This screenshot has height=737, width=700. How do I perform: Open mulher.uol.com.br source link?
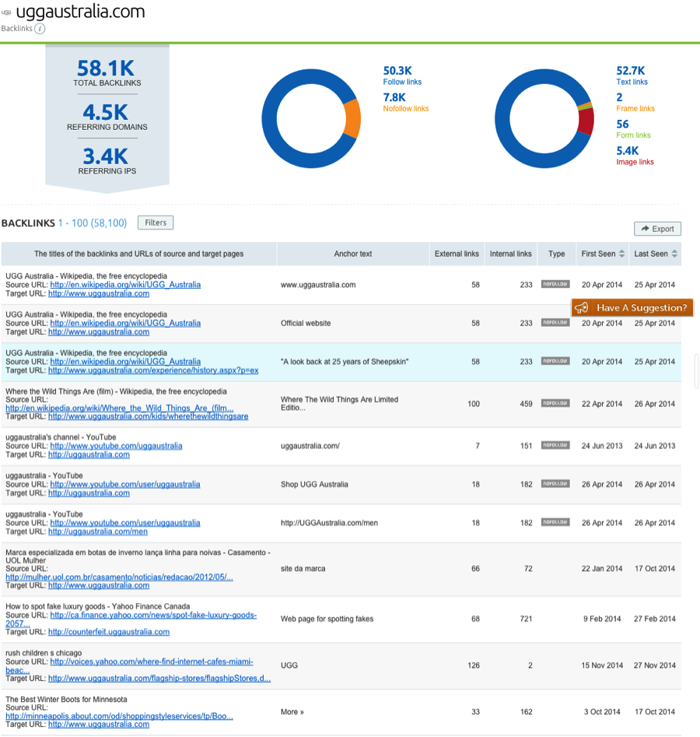click(119, 577)
